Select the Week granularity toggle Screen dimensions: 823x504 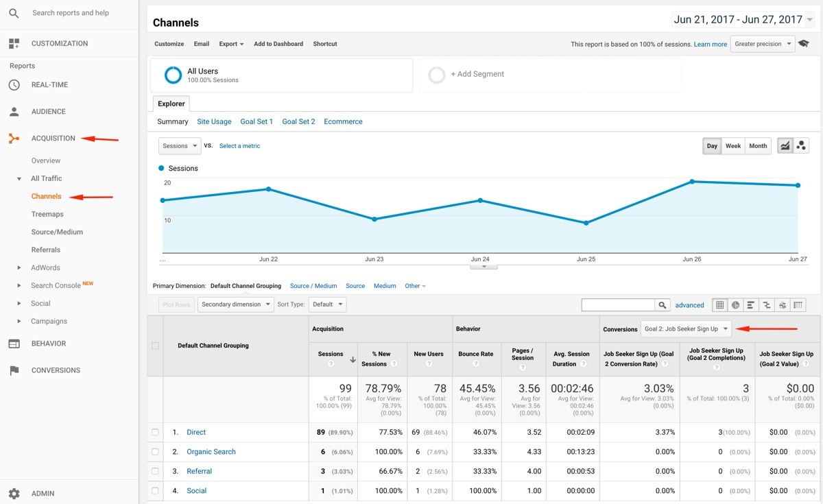pos(733,146)
